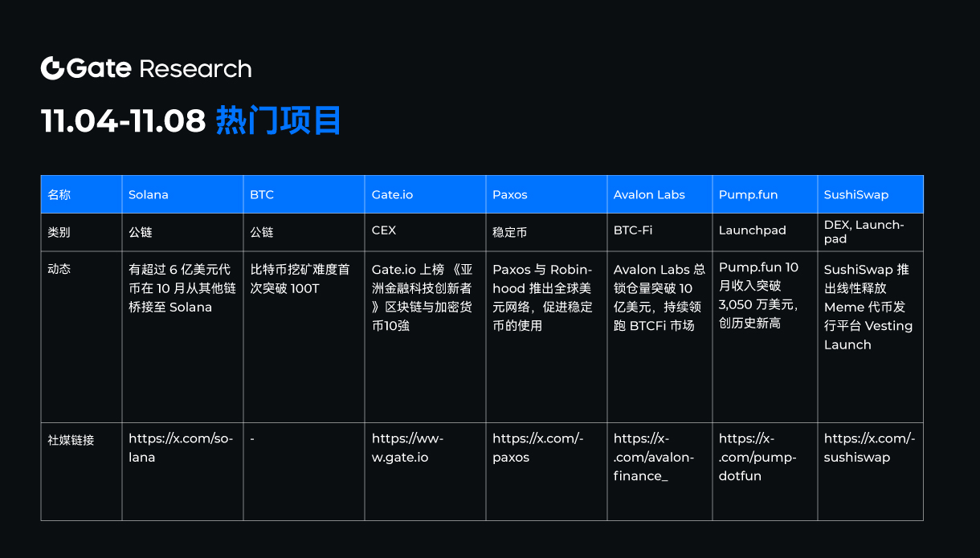The image size is (980, 558).
Task: Click the 名称 header cell
Action: click(x=59, y=194)
